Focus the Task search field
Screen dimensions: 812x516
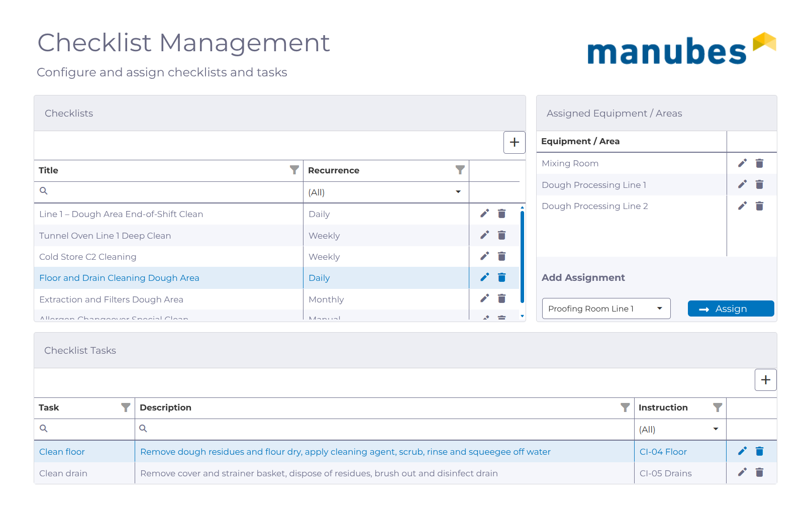[84, 429]
